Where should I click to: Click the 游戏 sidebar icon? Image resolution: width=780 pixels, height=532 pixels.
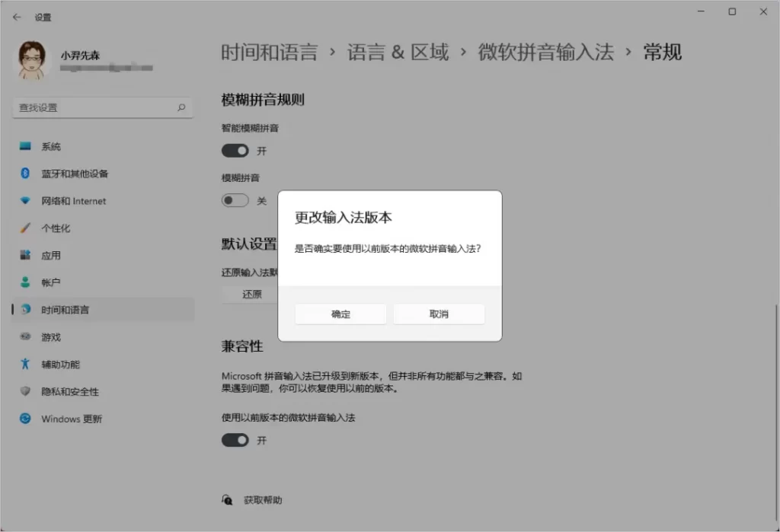coord(24,336)
